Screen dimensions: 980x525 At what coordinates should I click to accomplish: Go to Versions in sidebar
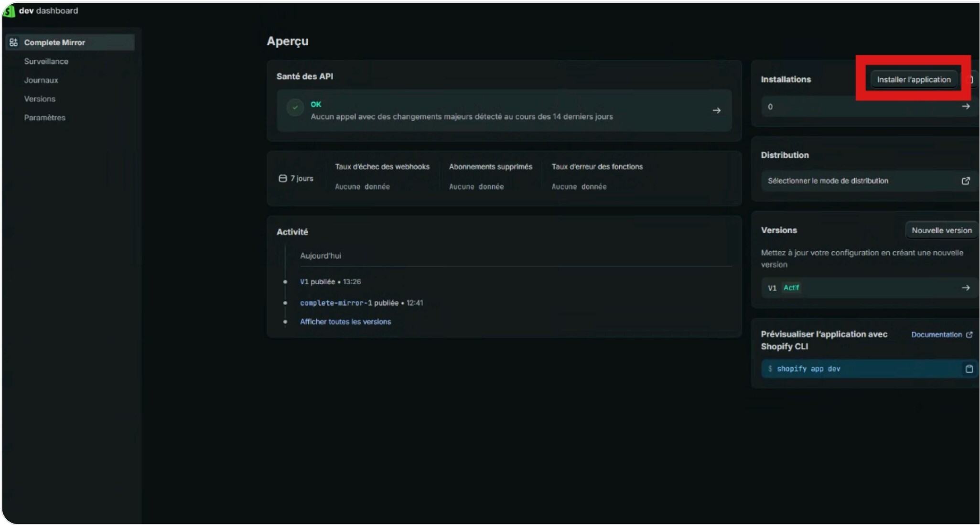pos(40,99)
